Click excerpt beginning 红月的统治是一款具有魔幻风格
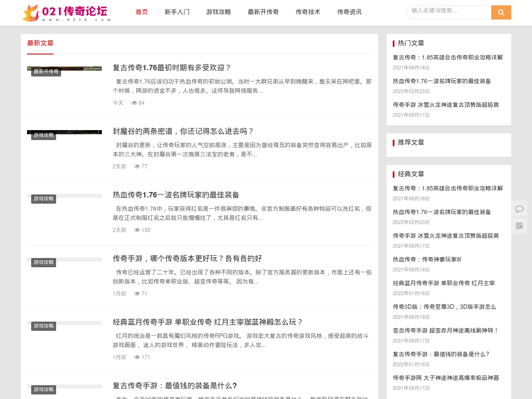 tap(241, 340)
